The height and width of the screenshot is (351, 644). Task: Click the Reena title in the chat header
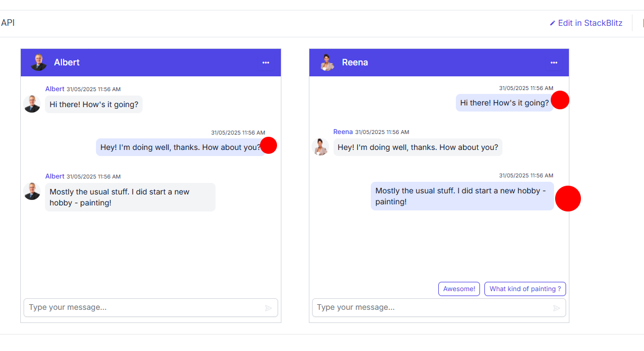pyautogui.click(x=355, y=63)
